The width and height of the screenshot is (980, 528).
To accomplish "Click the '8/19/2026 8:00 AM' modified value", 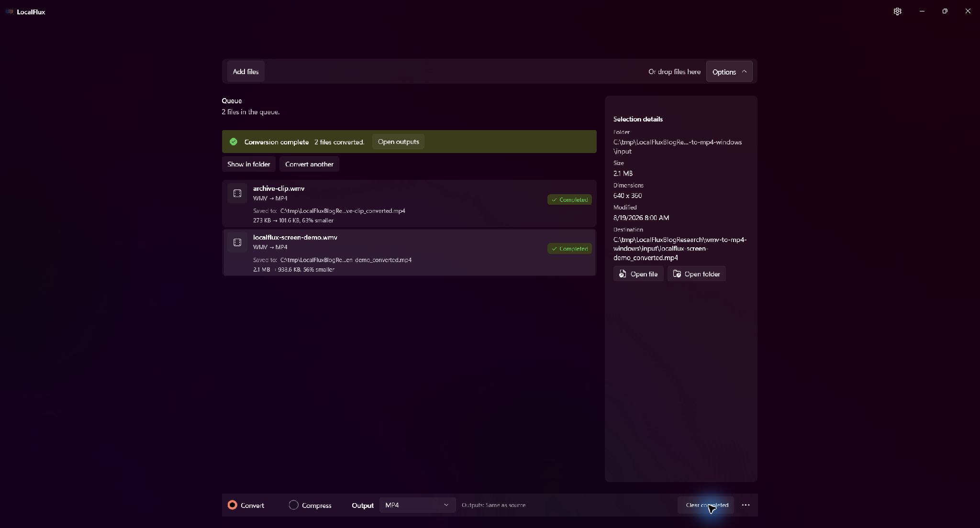I will click(x=641, y=218).
